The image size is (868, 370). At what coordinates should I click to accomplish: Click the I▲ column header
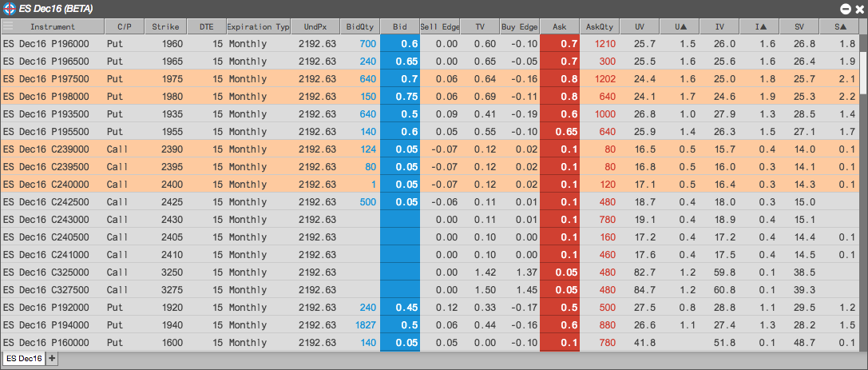[759, 26]
